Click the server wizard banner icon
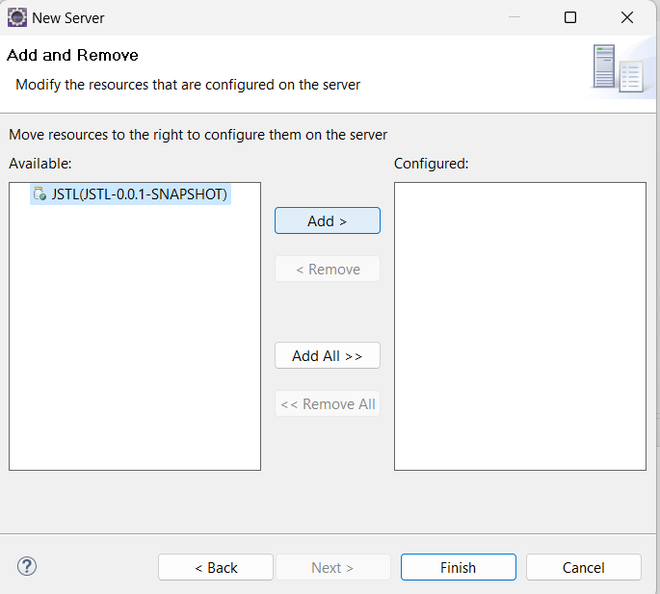The height and width of the screenshot is (594, 660). pos(616,68)
